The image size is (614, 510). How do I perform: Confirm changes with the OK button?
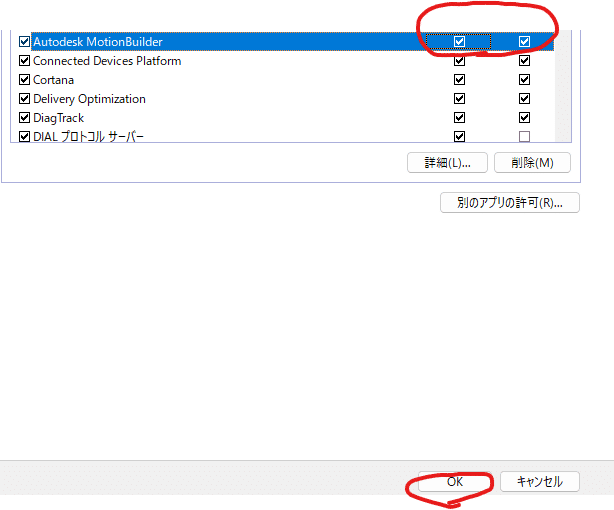point(455,481)
